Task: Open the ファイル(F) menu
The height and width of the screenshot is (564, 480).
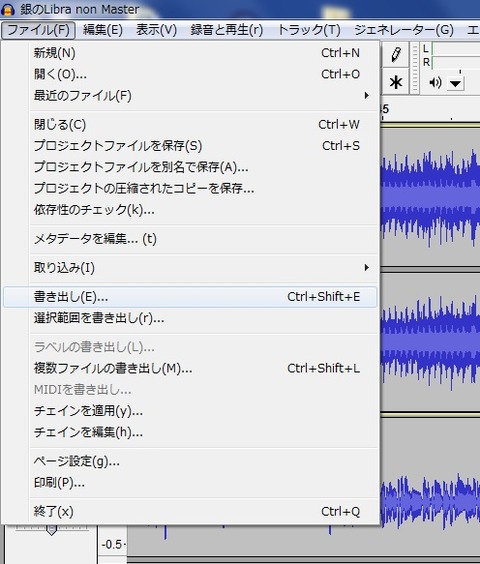Action: pyautogui.click(x=38, y=30)
